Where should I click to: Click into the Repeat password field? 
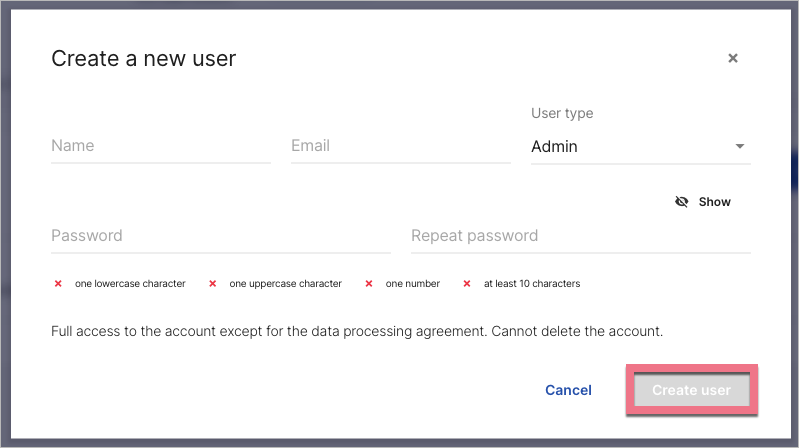coord(580,237)
